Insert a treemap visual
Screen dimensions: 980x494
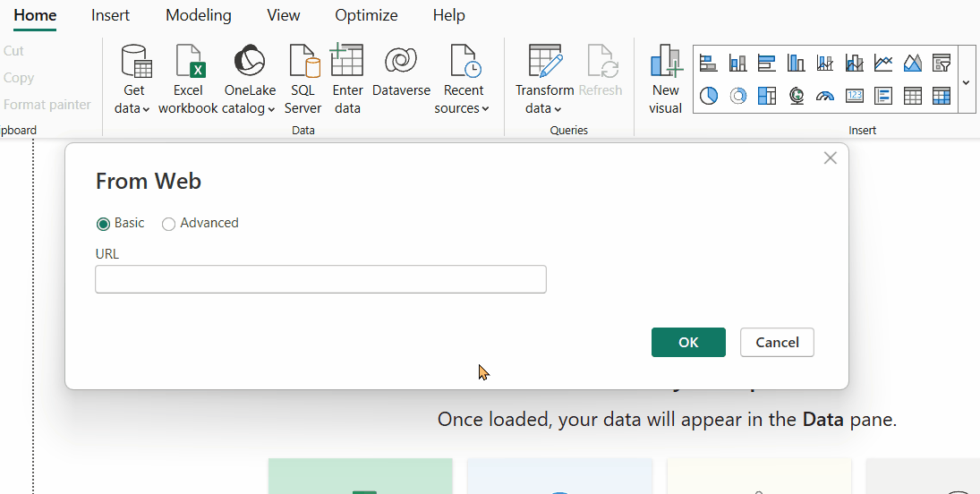[766, 96]
